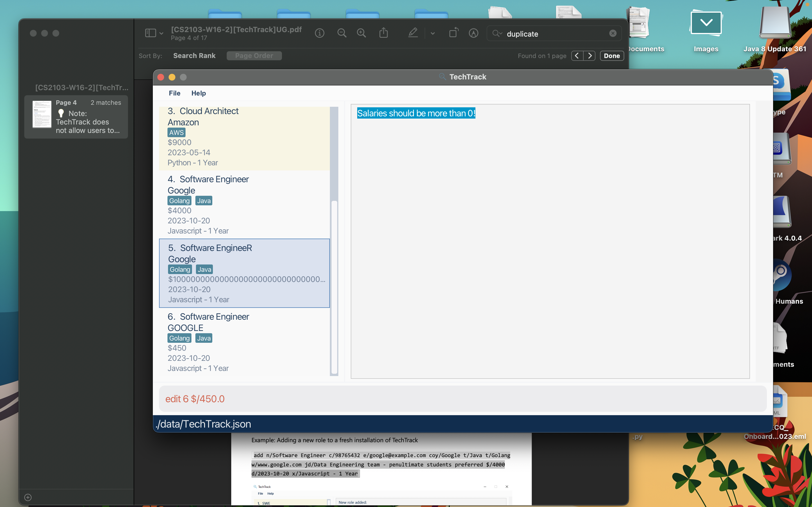Click the Rotate page icon
Image resolution: width=812 pixels, height=507 pixels.
click(x=454, y=33)
